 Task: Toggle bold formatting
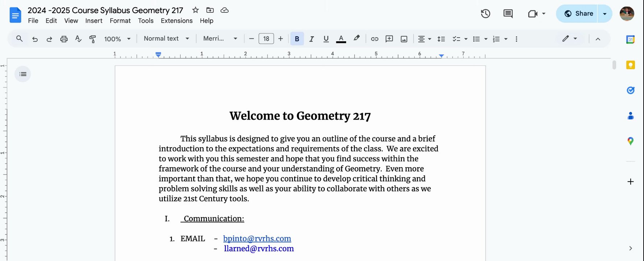tap(297, 39)
